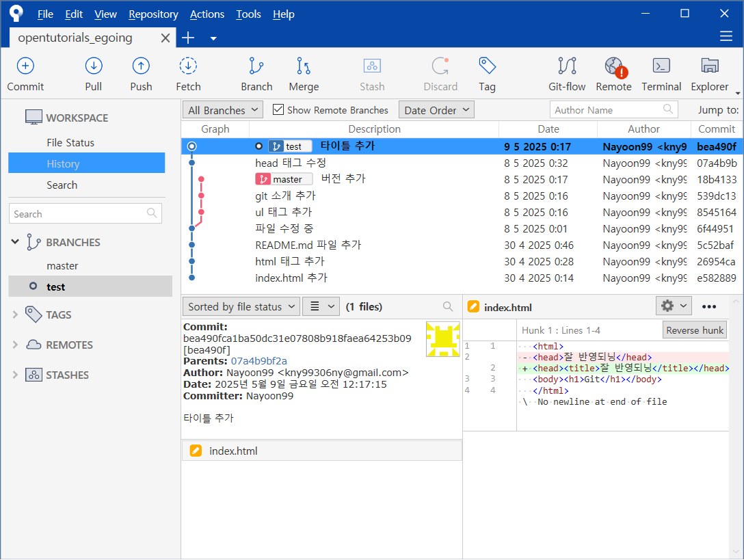The height and width of the screenshot is (560, 744).
Task: Select Search under WORKSPACE
Action: [x=62, y=185]
